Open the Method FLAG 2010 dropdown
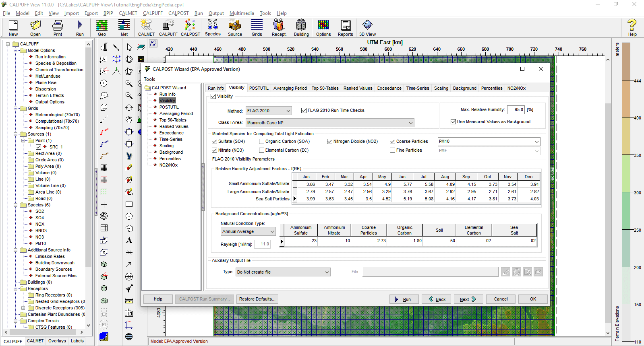The image size is (644, 346). [x=269, y=111]
